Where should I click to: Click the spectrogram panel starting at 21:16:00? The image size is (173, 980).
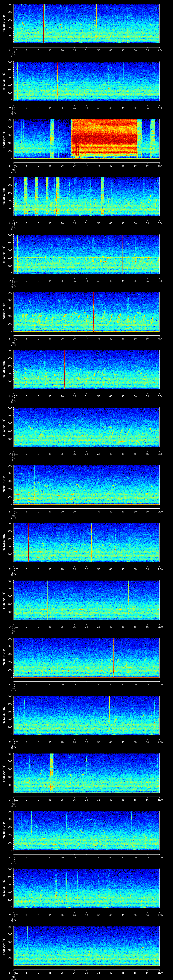[x=87, y=888]
